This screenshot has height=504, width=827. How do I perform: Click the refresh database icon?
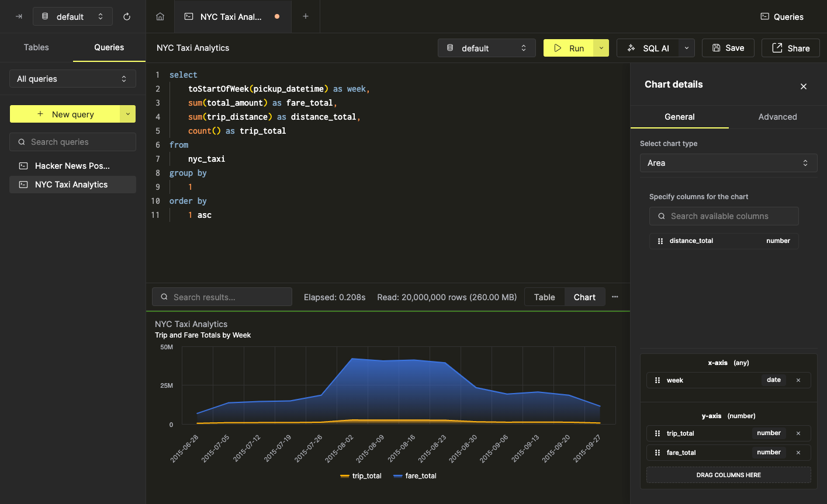(x=127, y=16)
